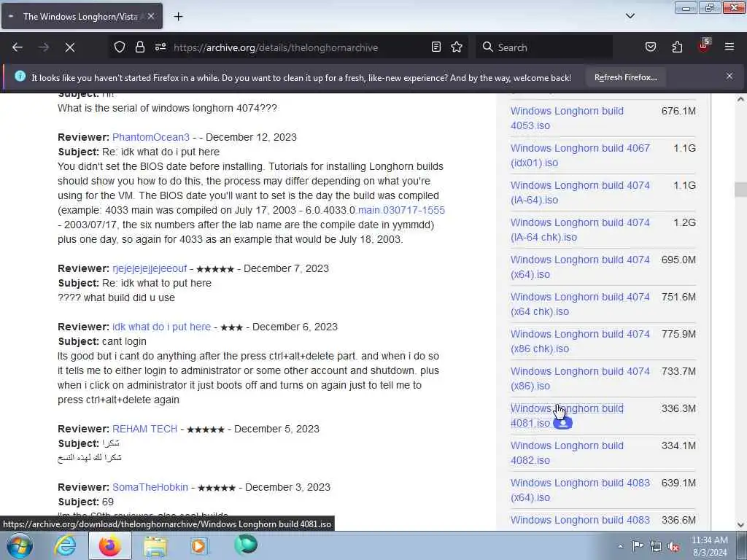Viewport: 747px width, 560px height.
Task: Stop loading the page
Action: pyautogui.click(x=70, y=47)
